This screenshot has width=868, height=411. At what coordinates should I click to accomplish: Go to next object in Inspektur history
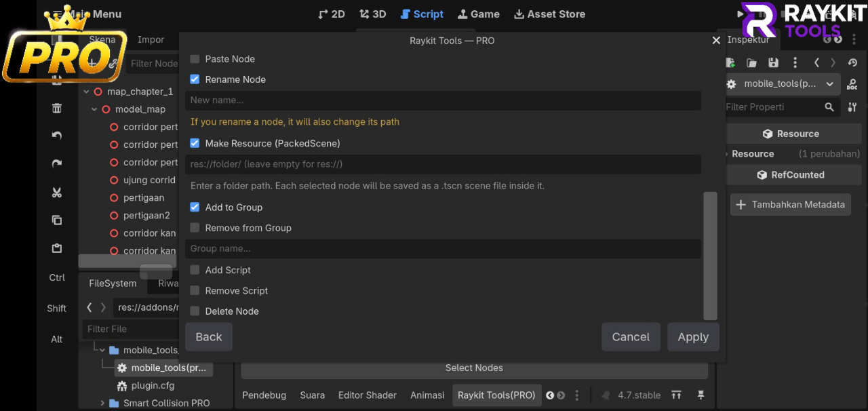pyautogui.click(x=833, y=62)
